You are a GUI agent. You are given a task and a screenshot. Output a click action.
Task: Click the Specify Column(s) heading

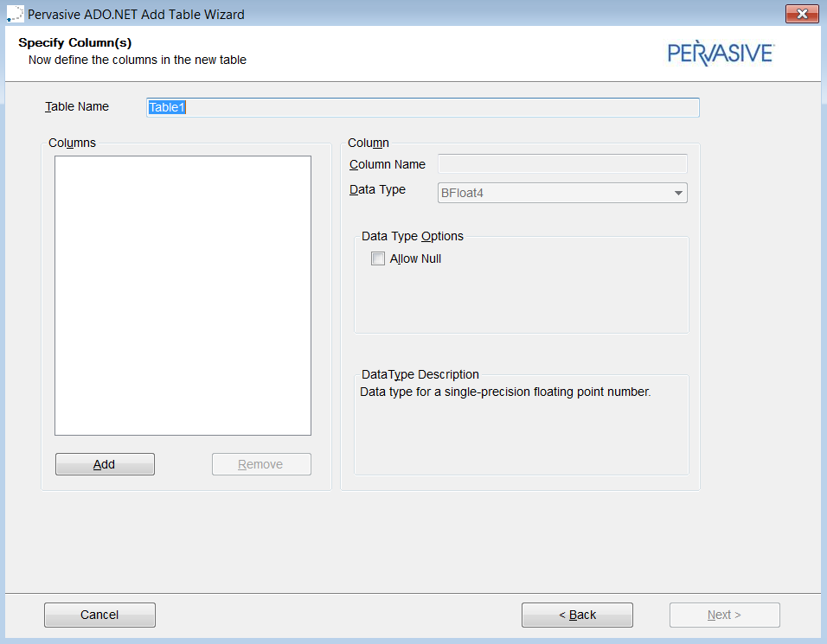[74, 42]
